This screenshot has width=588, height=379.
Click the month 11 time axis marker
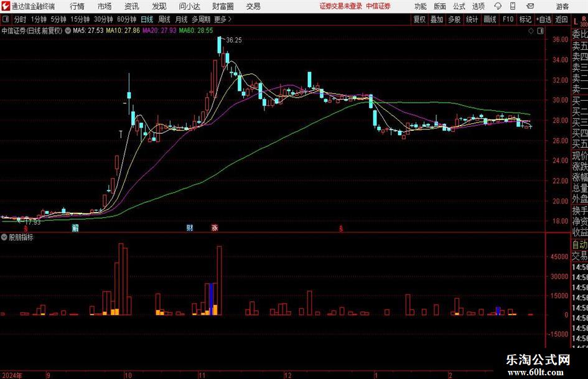pos(202,375)
